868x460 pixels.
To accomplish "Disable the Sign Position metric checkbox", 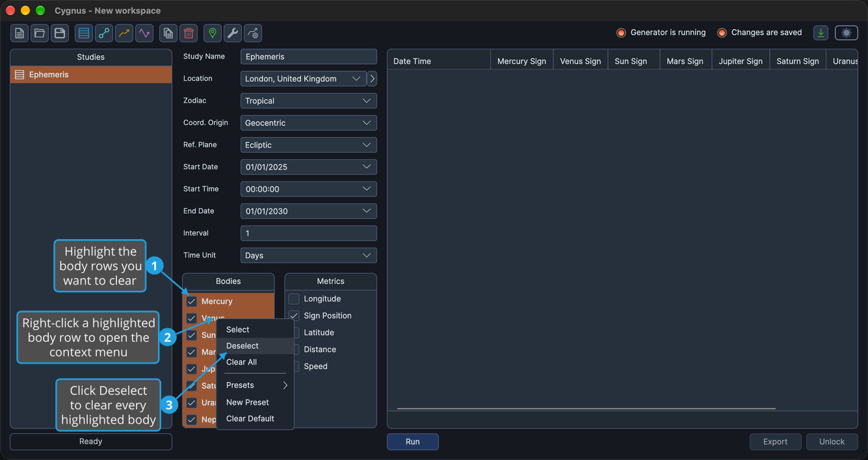I will click(x=294, y=316).
